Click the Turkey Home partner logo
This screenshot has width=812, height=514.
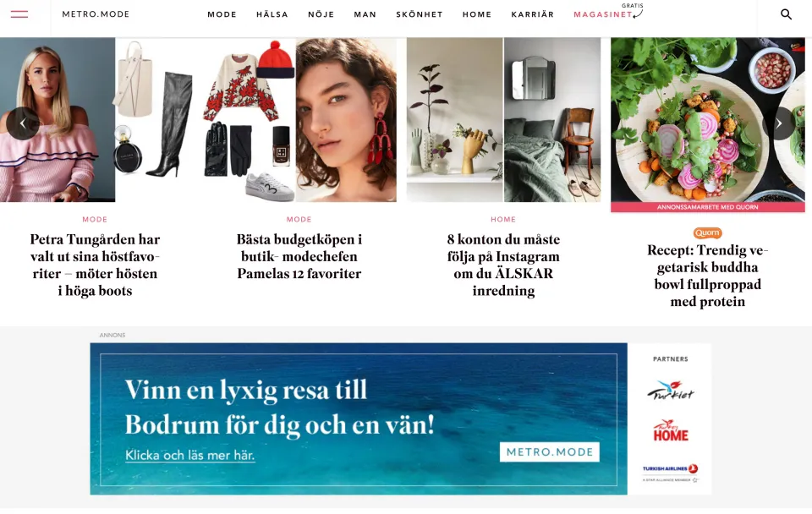tap(670, 430)
